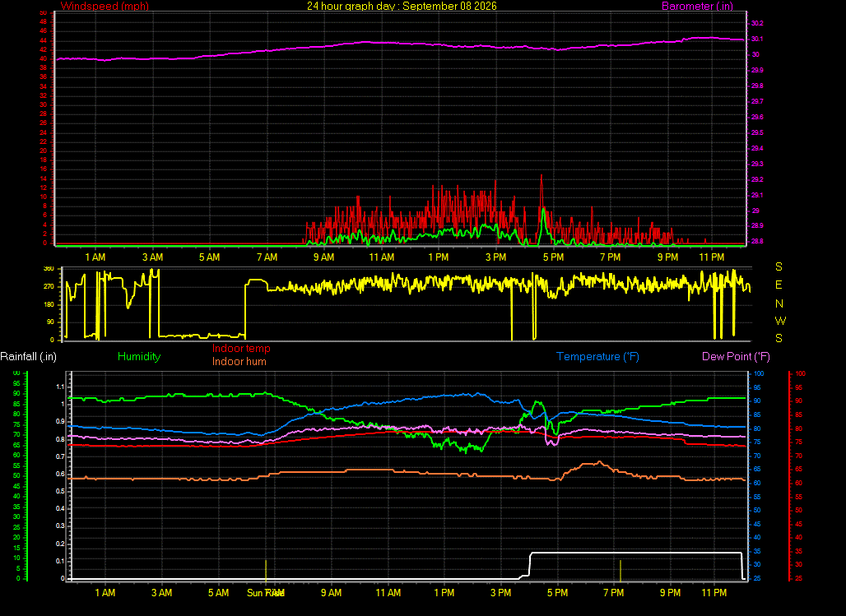
Task: Select "9 PM" on the lower temperature graph axis
Action: (670, 593)
